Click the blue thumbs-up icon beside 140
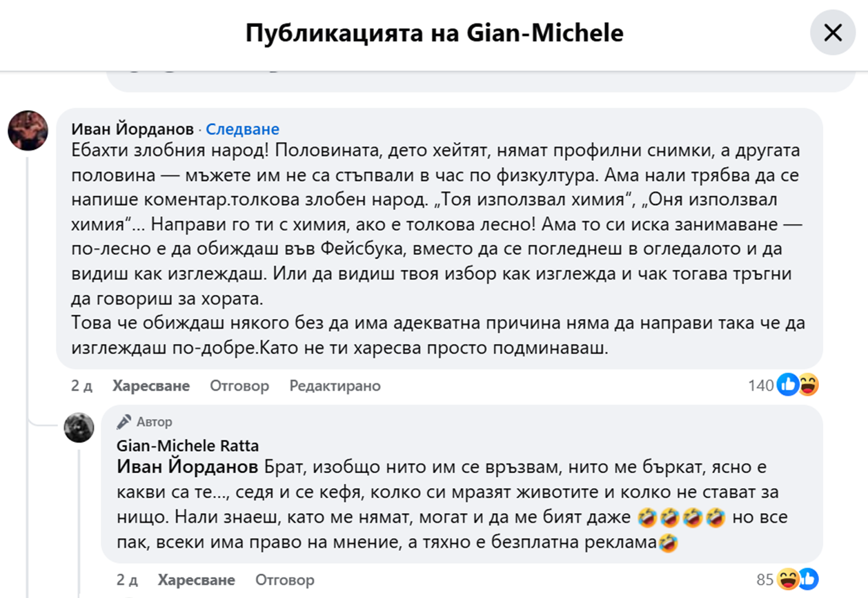 (x=787, y=385)
